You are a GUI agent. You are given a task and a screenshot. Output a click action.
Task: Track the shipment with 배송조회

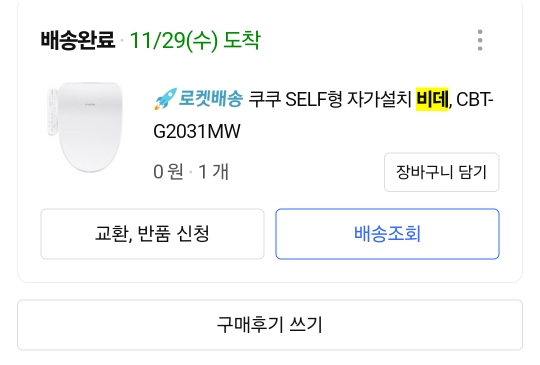pyautogui.click(x=387, y=234)
